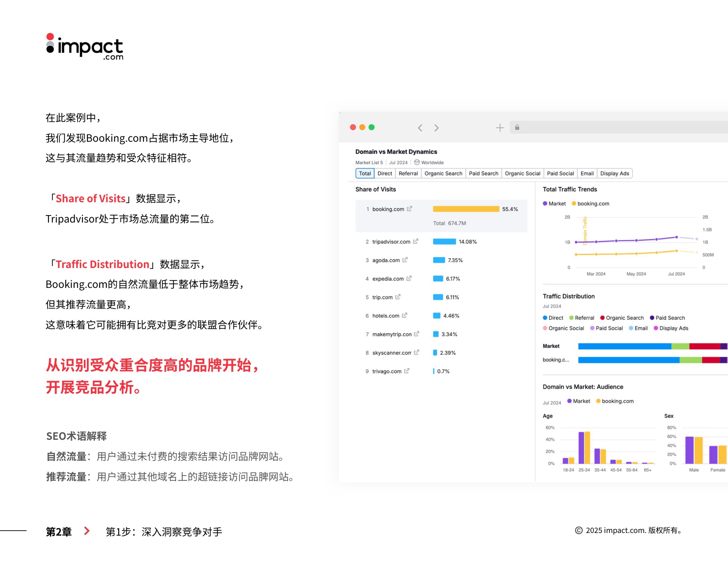Switch to the Display Ads tab
Image resolution: width=728 pixels, height=563 pixels.
pos(615,173)
